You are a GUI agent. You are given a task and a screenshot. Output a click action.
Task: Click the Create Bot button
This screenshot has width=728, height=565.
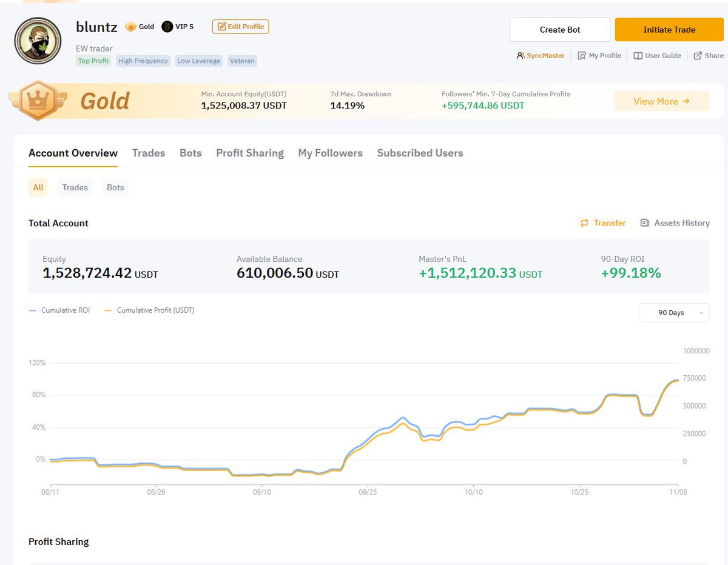(x=559, y=29)
